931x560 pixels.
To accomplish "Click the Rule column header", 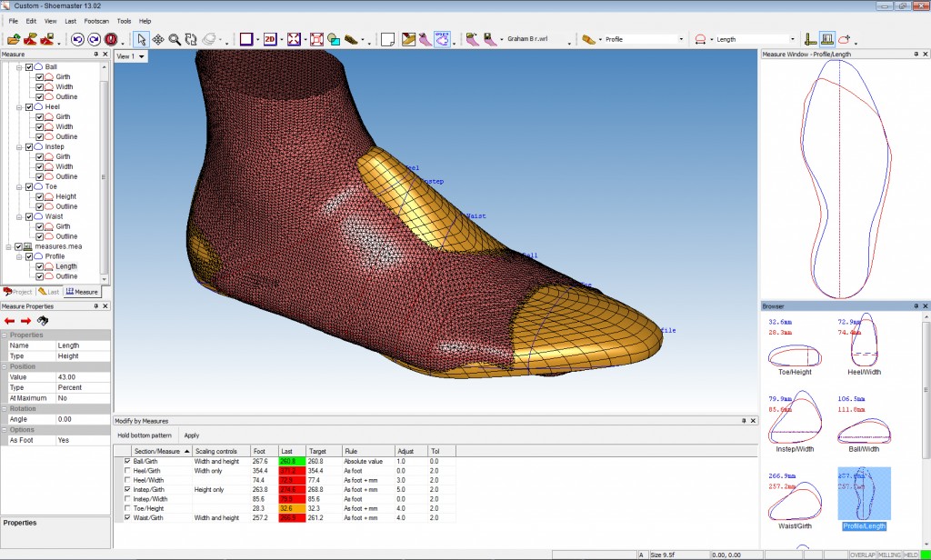I will (368, 451).
